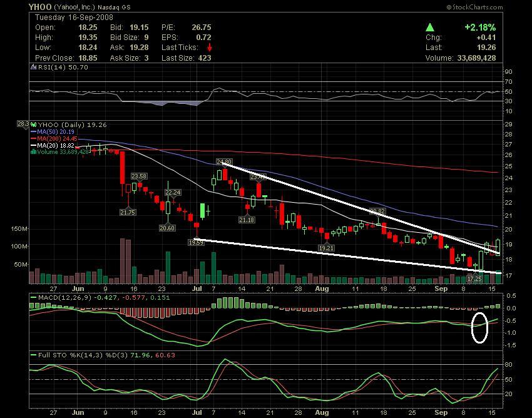This screenshot has width=532, height=418.
Task: Click the stochastic axis value 80
Action: point(508,364)
